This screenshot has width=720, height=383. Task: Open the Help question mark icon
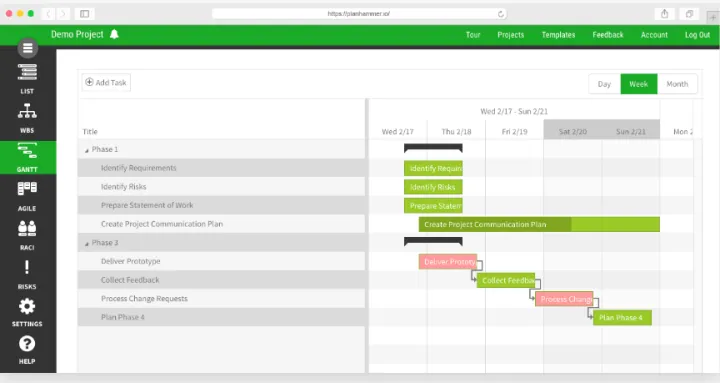(27, 344)
